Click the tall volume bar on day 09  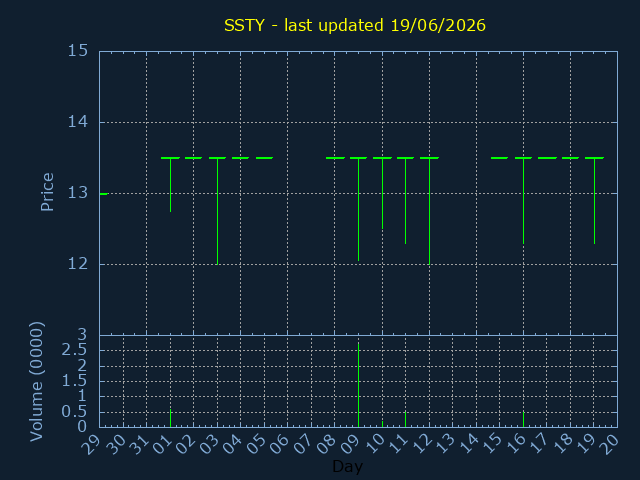click(x=358, y=385)
